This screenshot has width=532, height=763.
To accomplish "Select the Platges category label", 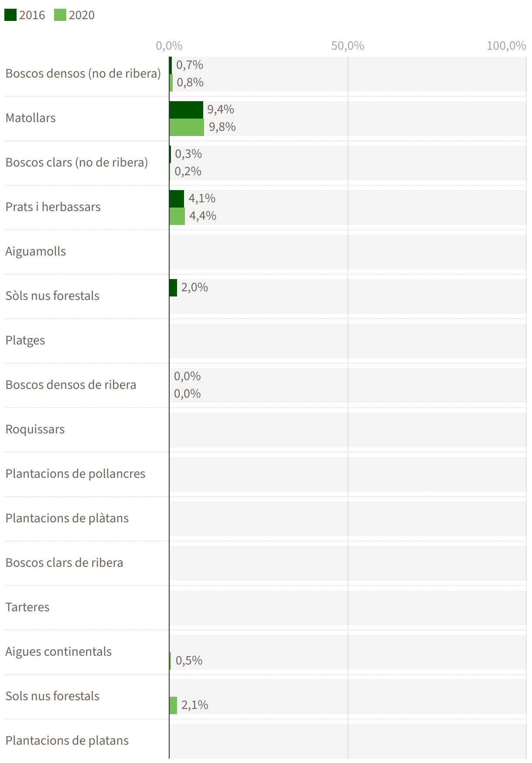I will (x=25, y=341).
